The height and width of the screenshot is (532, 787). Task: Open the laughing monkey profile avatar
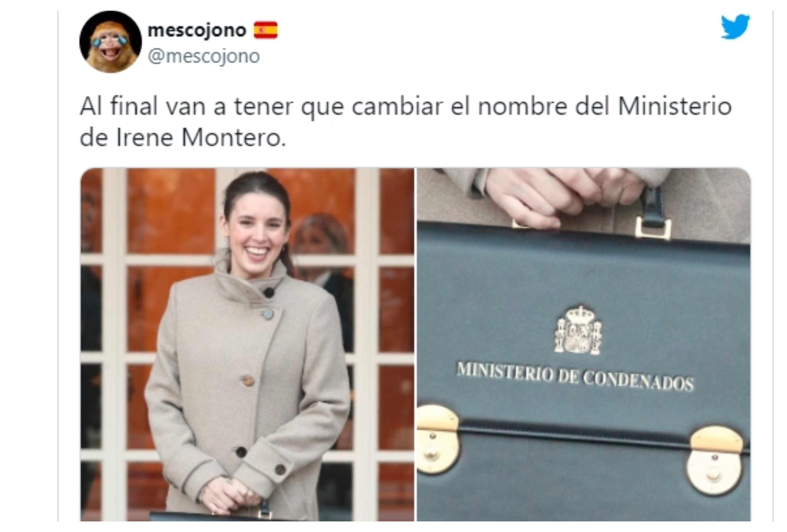tap(110, 42)
